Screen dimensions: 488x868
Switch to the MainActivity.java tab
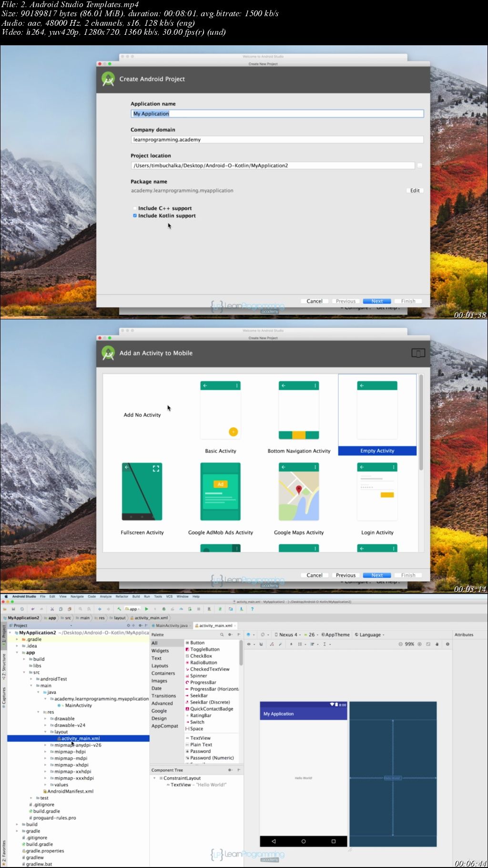click(x=172, y=625)
